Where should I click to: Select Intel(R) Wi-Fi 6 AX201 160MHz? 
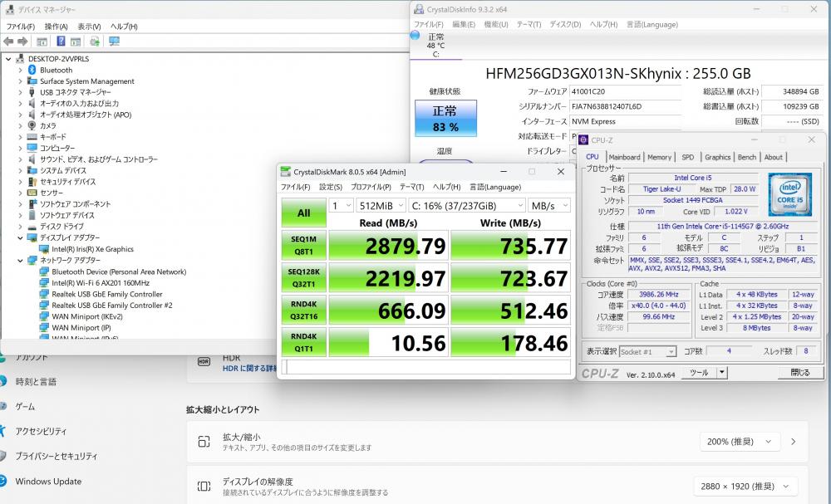[101, 282]
